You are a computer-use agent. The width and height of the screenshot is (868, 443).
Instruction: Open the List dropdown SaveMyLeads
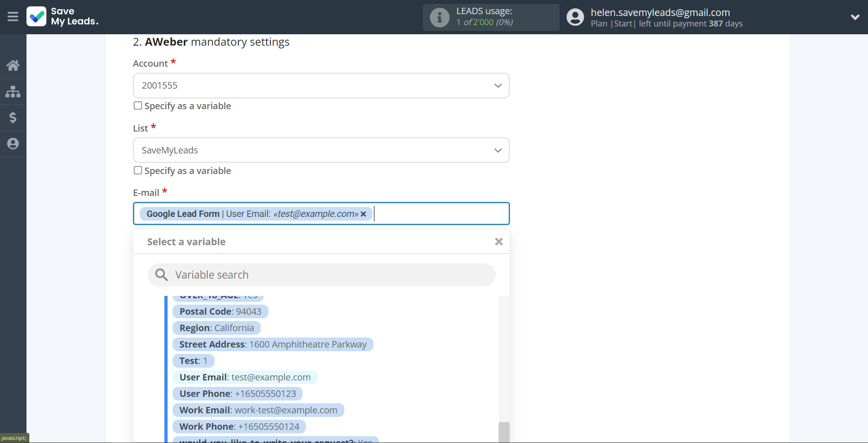321,150
